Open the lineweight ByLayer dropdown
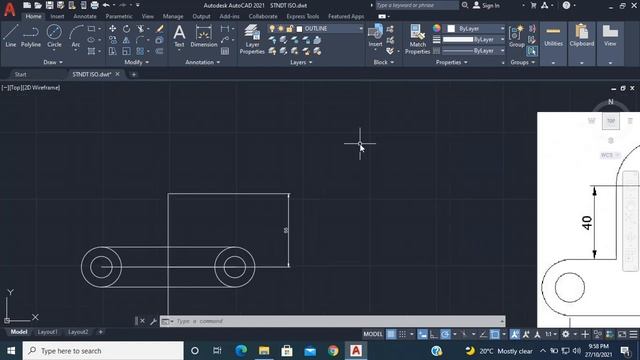Screen dimensions: 640x360 coord(502,40)
